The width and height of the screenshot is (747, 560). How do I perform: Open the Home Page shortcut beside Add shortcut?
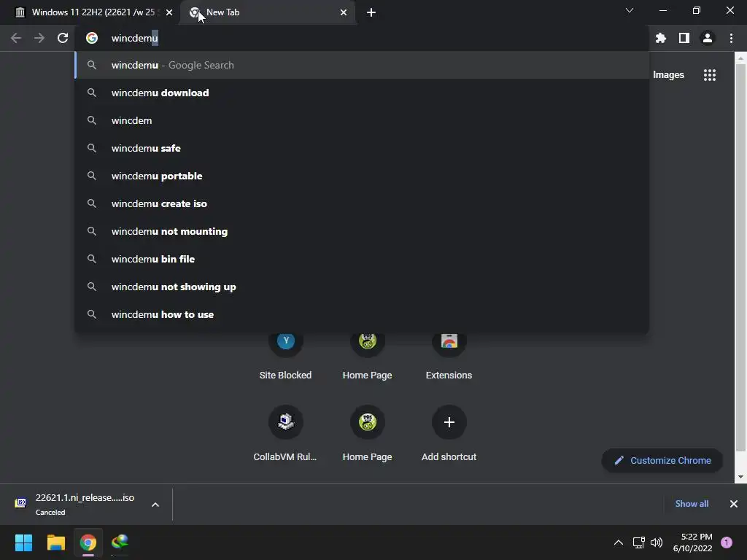(368, 433)
